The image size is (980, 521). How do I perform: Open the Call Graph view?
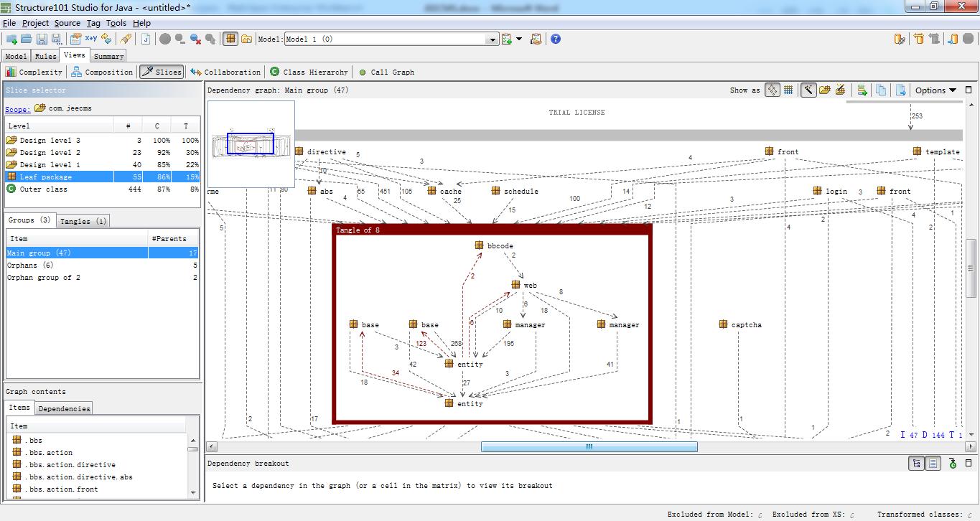pyautogui.click(x=386, y=72)
